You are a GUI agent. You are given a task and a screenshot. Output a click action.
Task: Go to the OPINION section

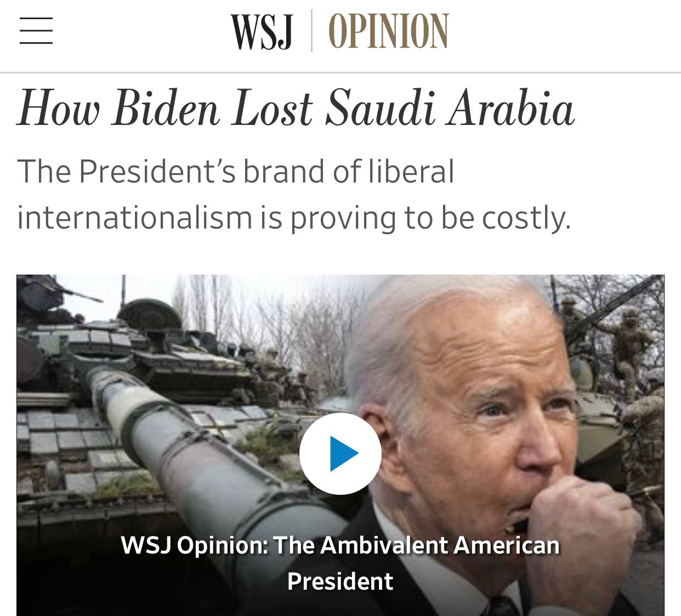coord(388,31)
